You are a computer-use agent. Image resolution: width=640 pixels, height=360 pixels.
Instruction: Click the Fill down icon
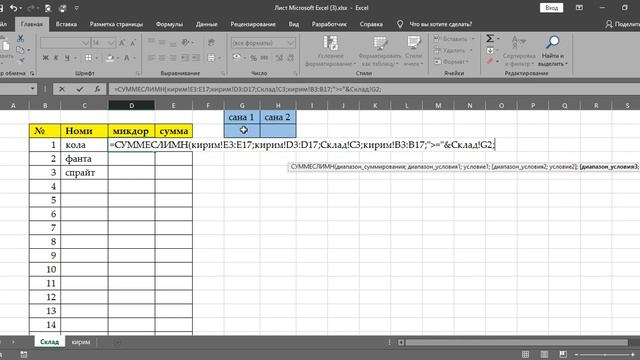[x=490, y=50]
